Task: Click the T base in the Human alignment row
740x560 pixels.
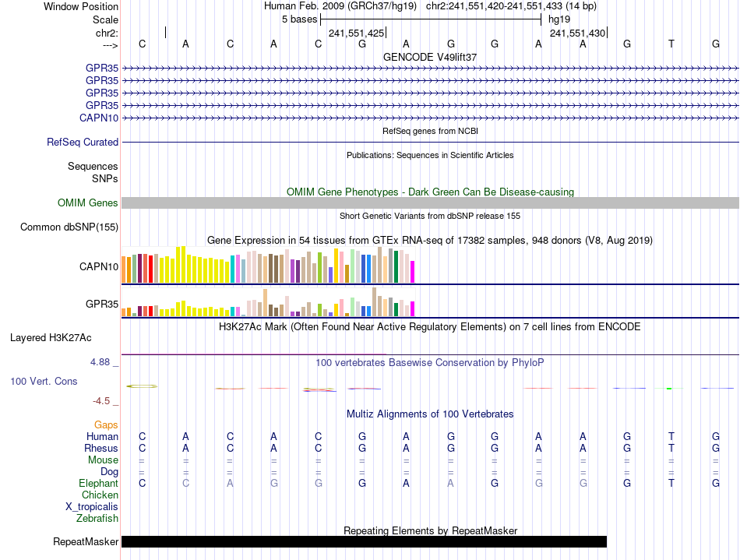Action: (671, 436)
